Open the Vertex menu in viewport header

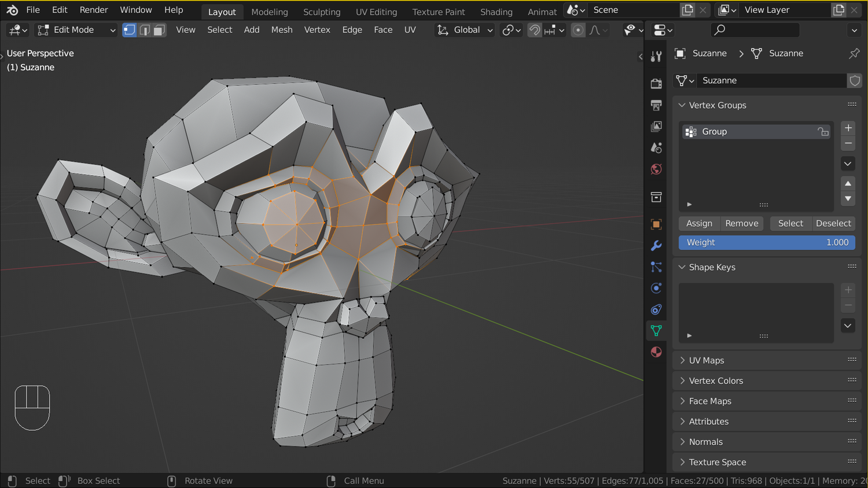click(x=317, y=29)
